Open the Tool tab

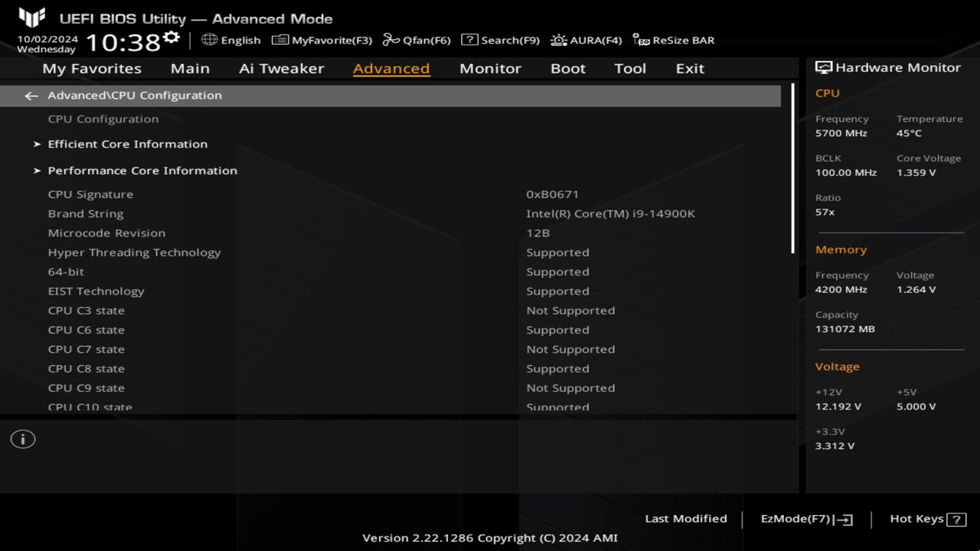(630, 68)
